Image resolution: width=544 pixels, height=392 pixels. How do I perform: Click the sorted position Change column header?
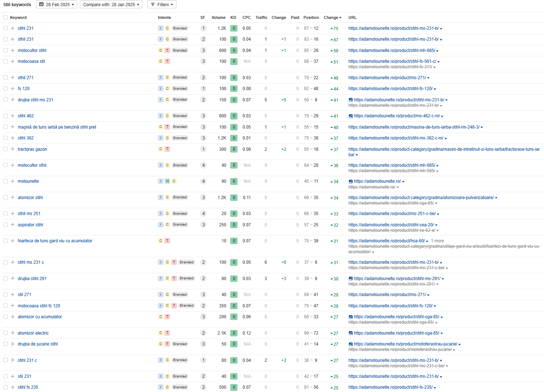332,17
